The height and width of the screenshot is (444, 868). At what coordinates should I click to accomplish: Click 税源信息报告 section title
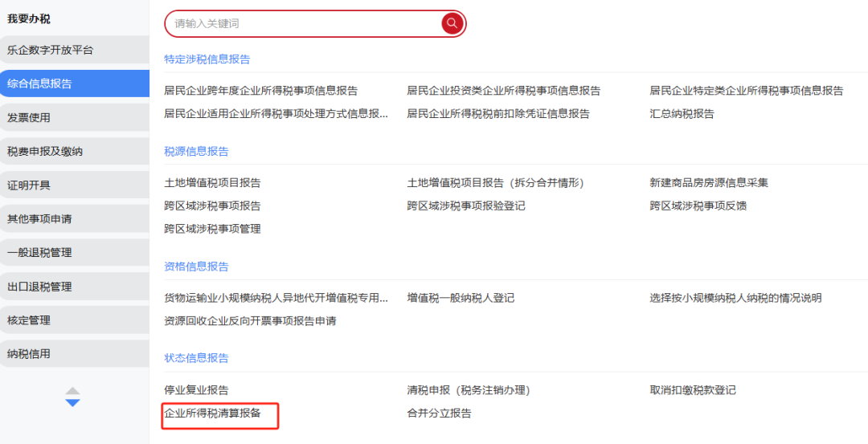(197, 152)
